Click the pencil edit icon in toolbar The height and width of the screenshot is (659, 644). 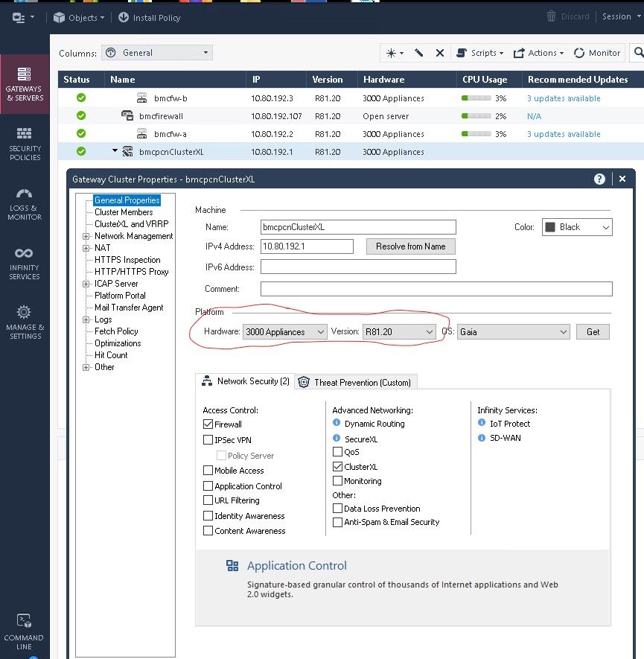tap(418, 53)
